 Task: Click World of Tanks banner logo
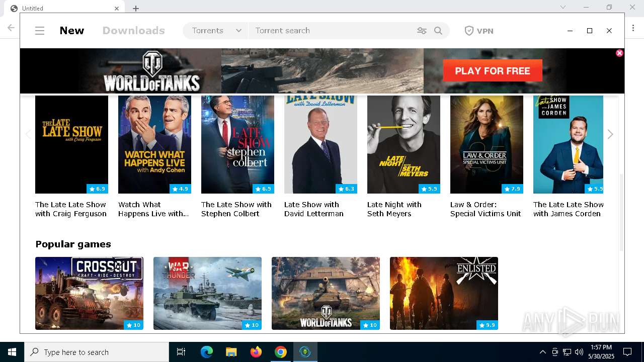point(152,71)
